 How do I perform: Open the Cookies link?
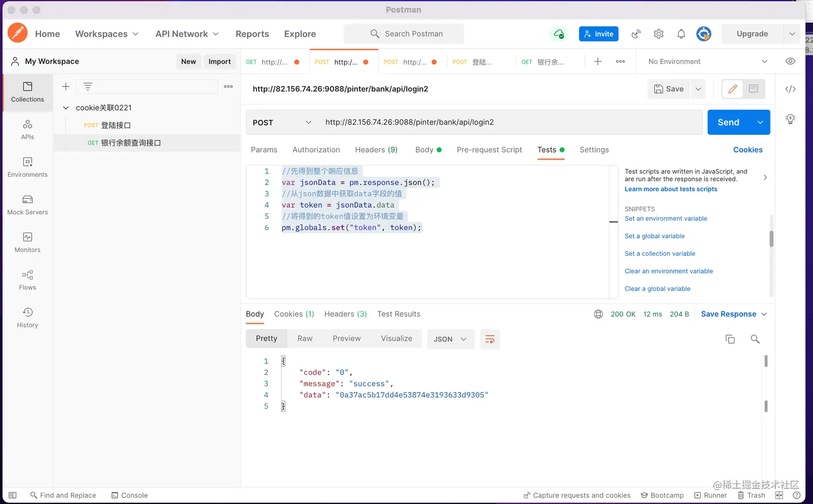[748, 150]
